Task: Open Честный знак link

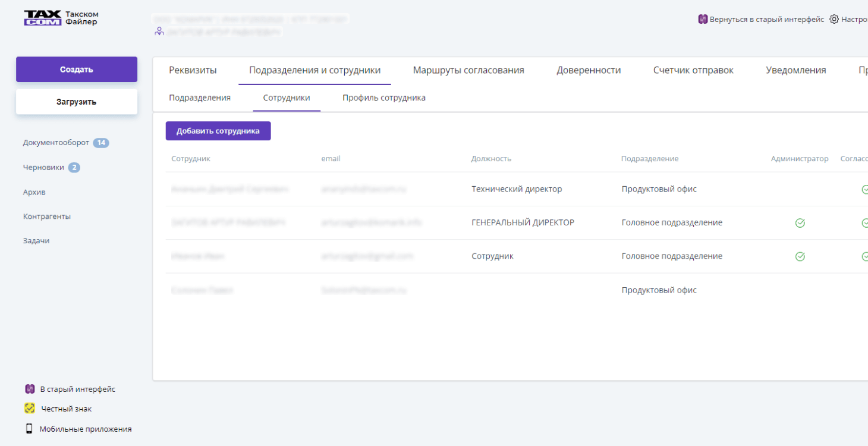Action: (67, 409)
